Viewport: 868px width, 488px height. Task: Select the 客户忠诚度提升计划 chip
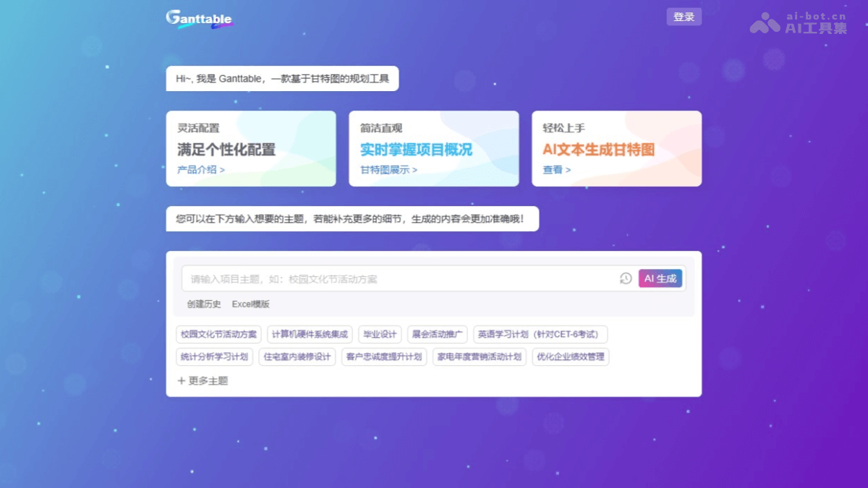pyautogui.click(x=384, y=356)
